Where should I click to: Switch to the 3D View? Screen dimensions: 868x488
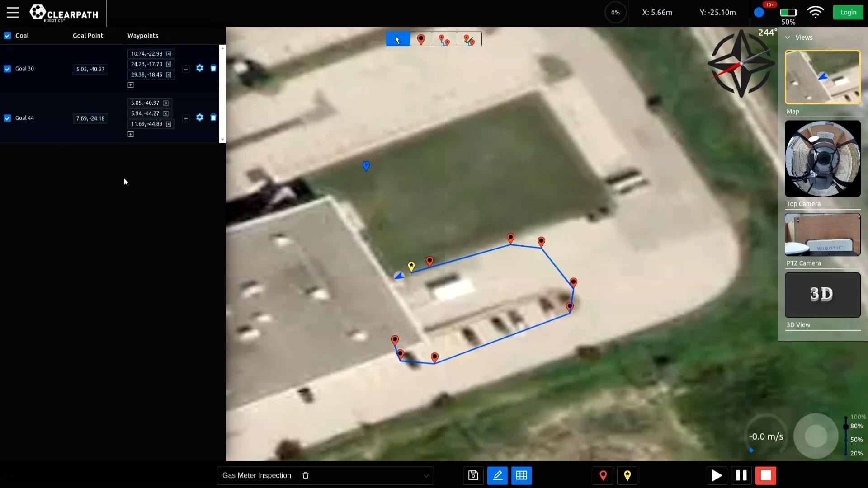(822, 295)
